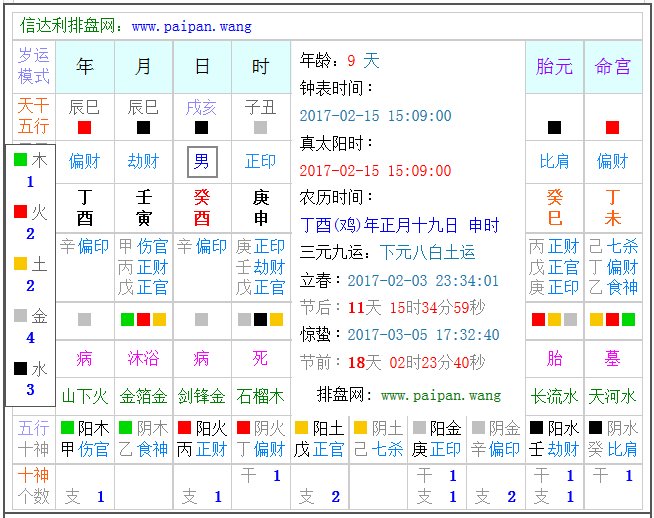This screenshot has width=654, height=518.
Task: Click 墓 in the 命宫 column
Action: (x=613, y=359)
